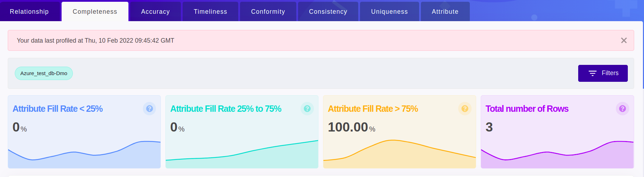Go to the Timeliness tab
The image size is (644, 177).
210,12
